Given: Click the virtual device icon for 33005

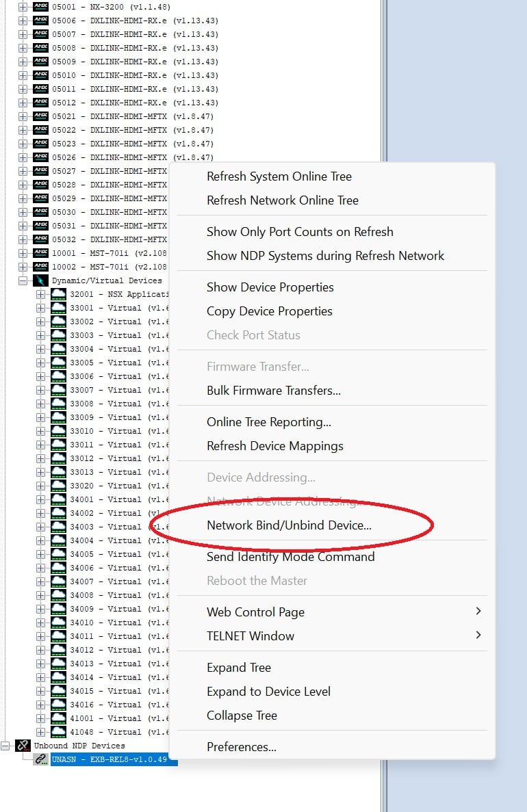Looking at the screenshot, I should (59, 363).
